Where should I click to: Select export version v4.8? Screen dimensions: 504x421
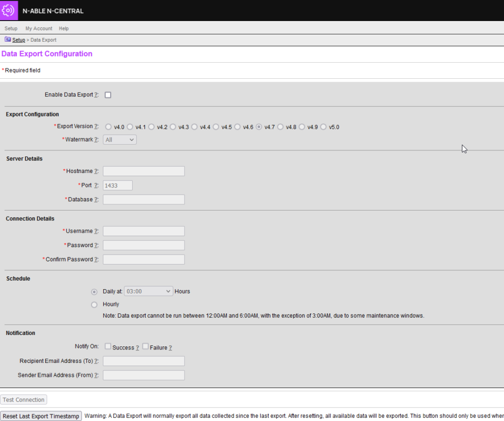click(x=280, y=127)
